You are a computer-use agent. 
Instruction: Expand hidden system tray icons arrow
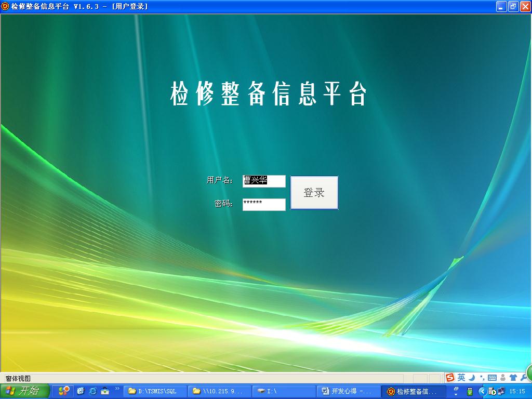coord(483,392)
